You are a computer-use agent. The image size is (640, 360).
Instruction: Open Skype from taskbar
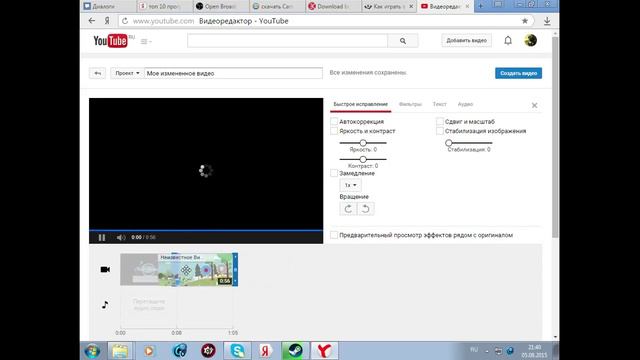238,351
